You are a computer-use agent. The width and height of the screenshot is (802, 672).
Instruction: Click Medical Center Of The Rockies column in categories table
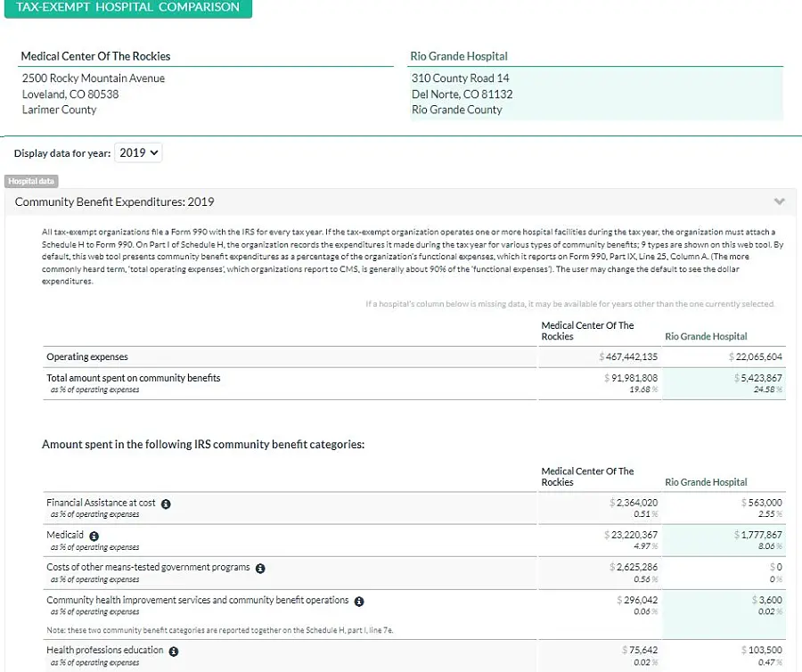[587, 477]
